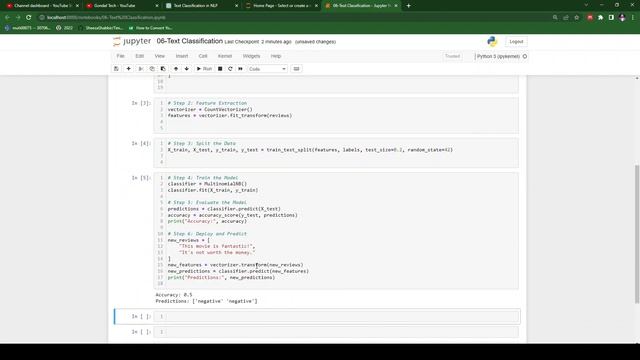Click the Trusted notebook indicator
This screenshot has width=640, height=360.
click(452, 56)
